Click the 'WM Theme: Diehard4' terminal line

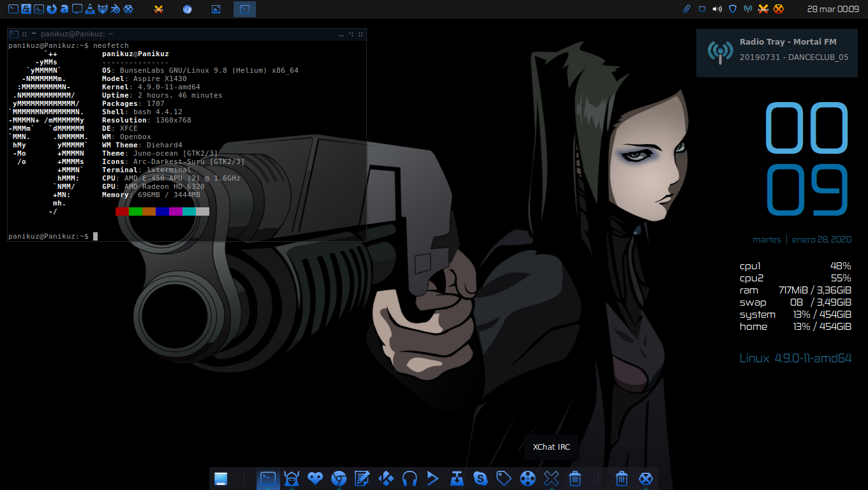click(142, 145)
